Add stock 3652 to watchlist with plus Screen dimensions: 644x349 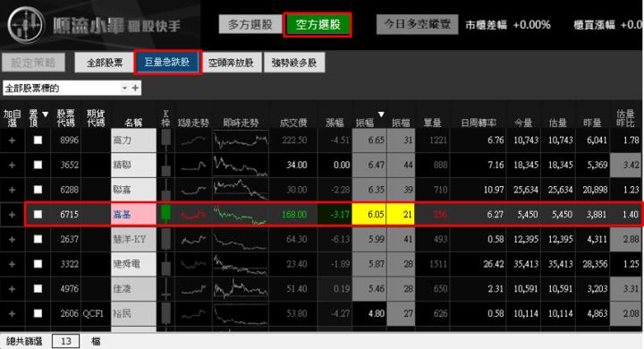pos(12,165)
